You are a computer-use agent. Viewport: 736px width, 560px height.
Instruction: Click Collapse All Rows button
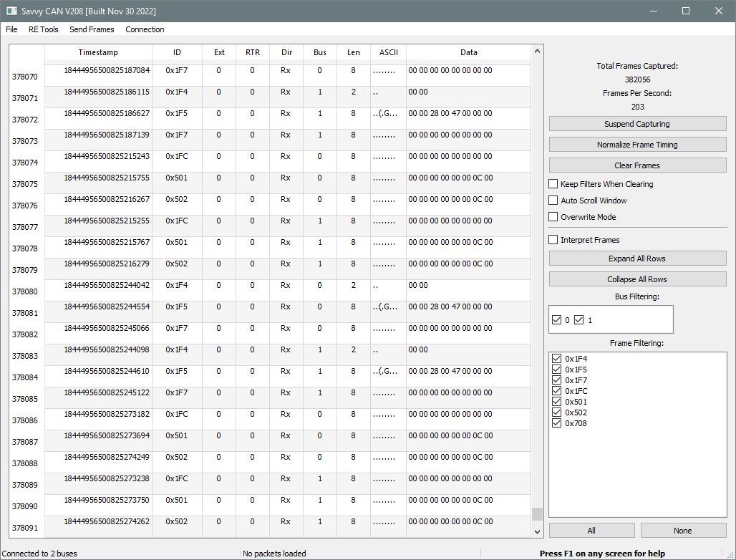637,279
